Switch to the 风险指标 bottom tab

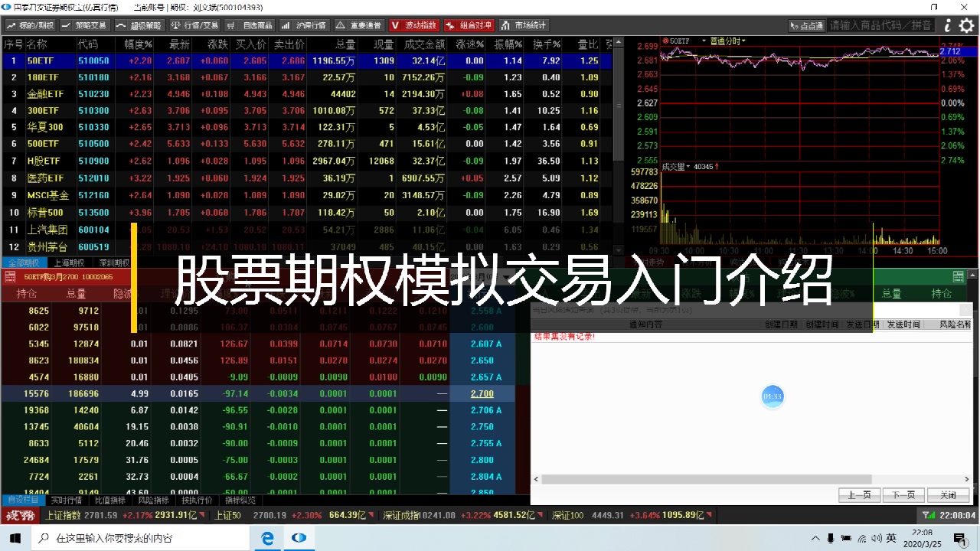pyautogui.click(x=153, y=500)
